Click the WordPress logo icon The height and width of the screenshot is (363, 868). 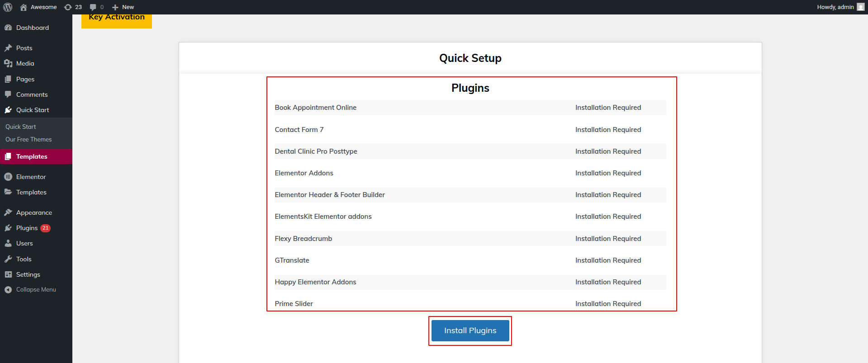[8, 7]
